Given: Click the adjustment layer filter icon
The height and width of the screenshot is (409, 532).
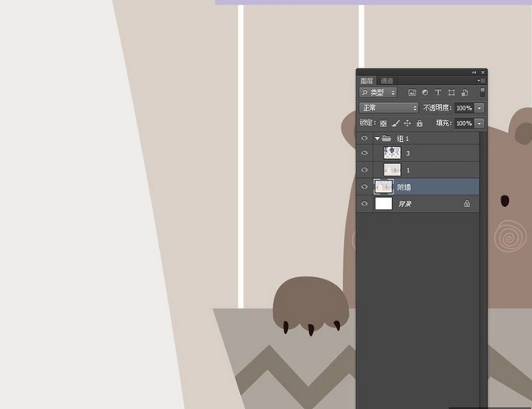Looking at the screenshot, I should [425, 92].
